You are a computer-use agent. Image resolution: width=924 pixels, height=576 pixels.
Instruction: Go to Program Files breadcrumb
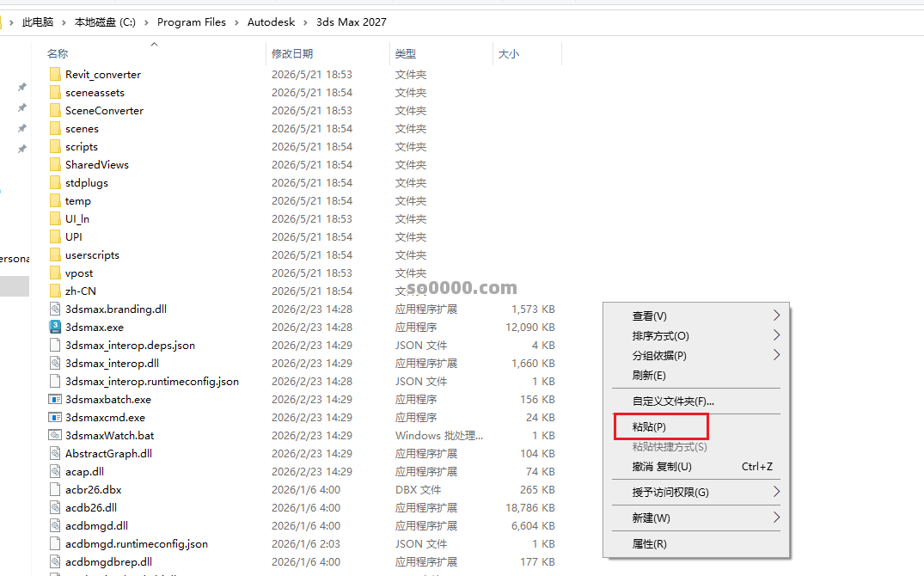(x=192, y=22)
